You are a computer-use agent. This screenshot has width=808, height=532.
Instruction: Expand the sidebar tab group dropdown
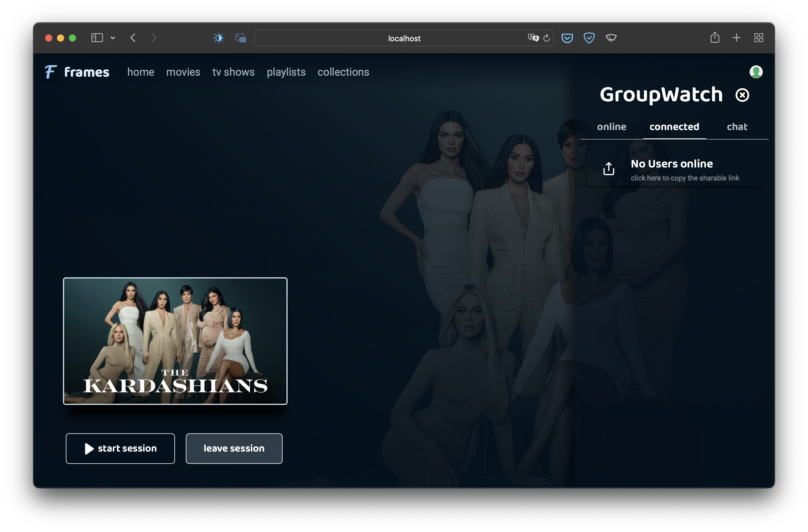113,38
